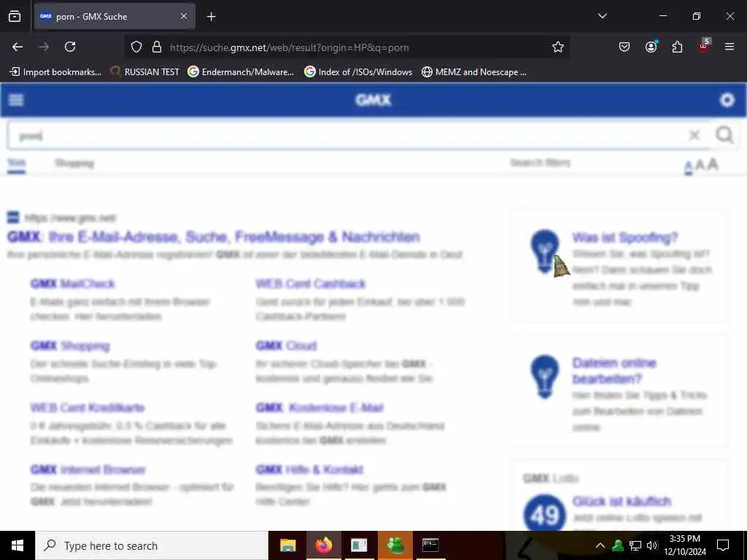This screenshot has width=747, height=560.
Task: Select largest font size A
Action: pos(713,164)
